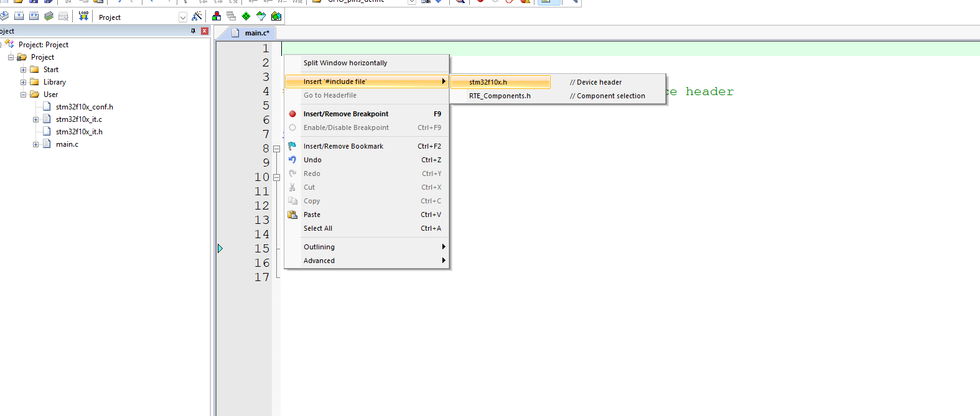Expand the Library folder in project tree
Screen dimensions: 980x416
(23, 82)
